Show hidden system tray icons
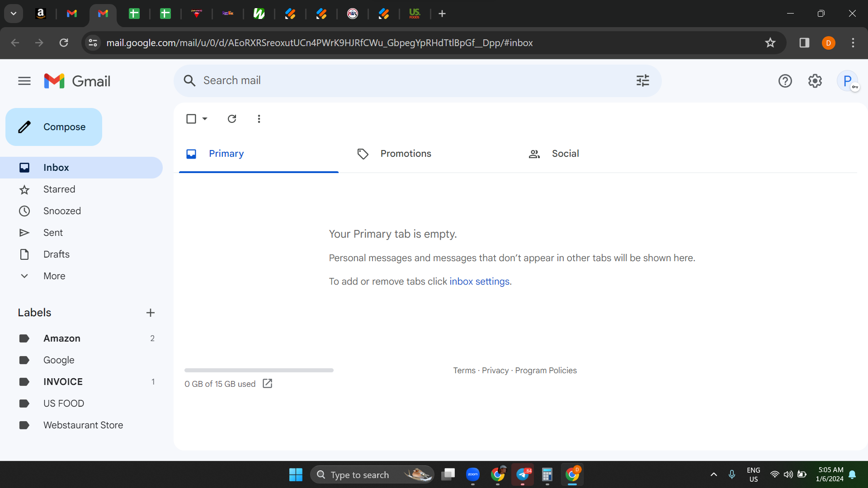868x488 pixels. pyautogui.click(x=714, y=474)
